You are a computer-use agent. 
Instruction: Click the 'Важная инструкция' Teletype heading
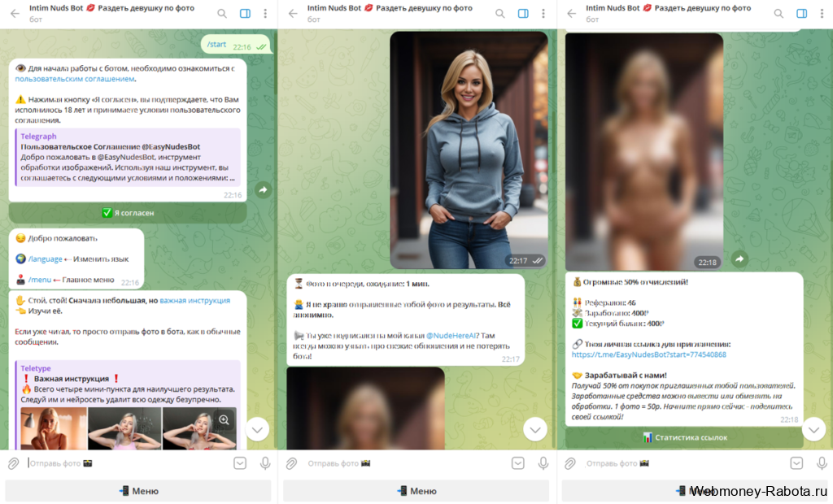click(x=72, y=379)
